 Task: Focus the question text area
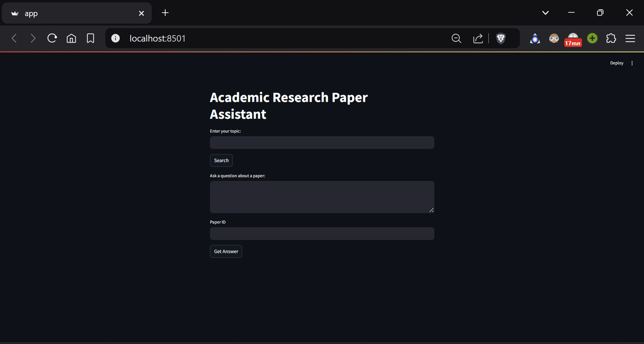point(322,197)
